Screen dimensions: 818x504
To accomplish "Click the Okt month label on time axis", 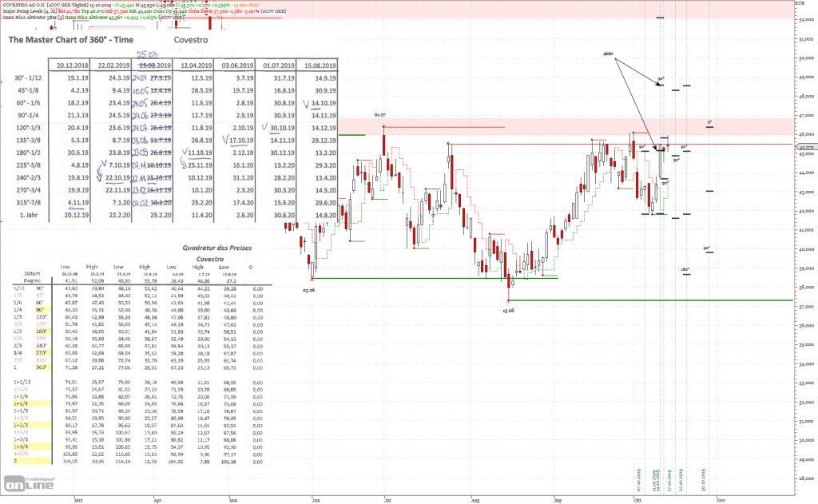I will tap(637, 500).
